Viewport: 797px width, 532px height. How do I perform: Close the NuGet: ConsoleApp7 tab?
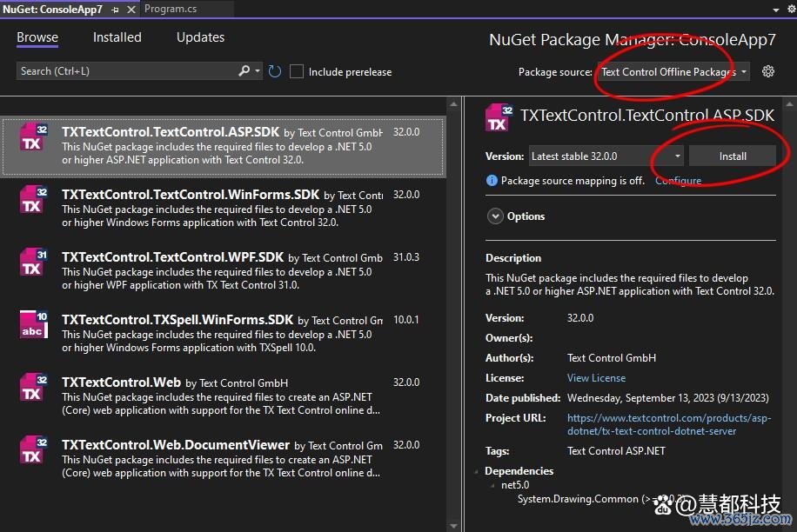point(131,10)
